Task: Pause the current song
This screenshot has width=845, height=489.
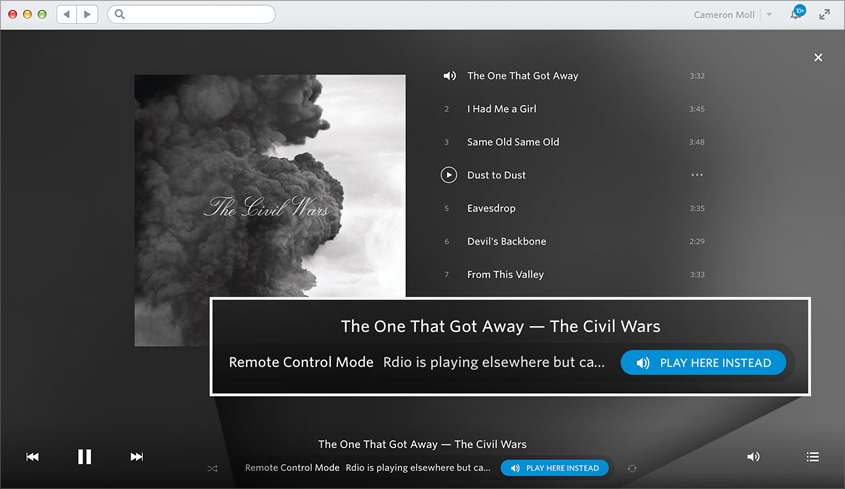Action: [84, 457]
